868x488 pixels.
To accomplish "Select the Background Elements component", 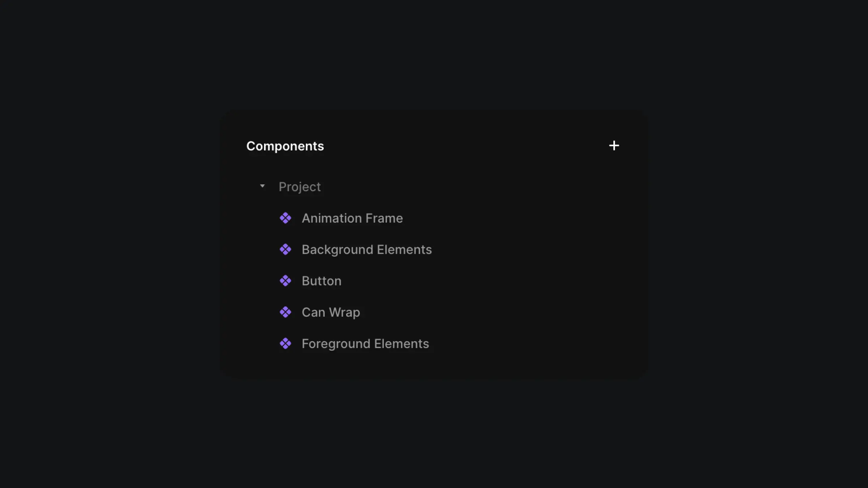I will 366,249.
